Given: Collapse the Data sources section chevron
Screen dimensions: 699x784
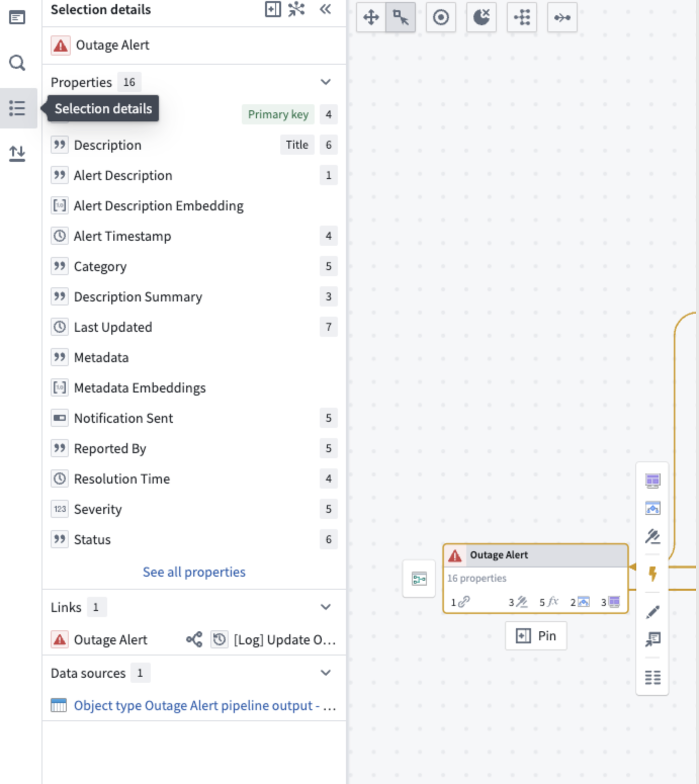Looking at the screenshot, I should pos(326,673).
